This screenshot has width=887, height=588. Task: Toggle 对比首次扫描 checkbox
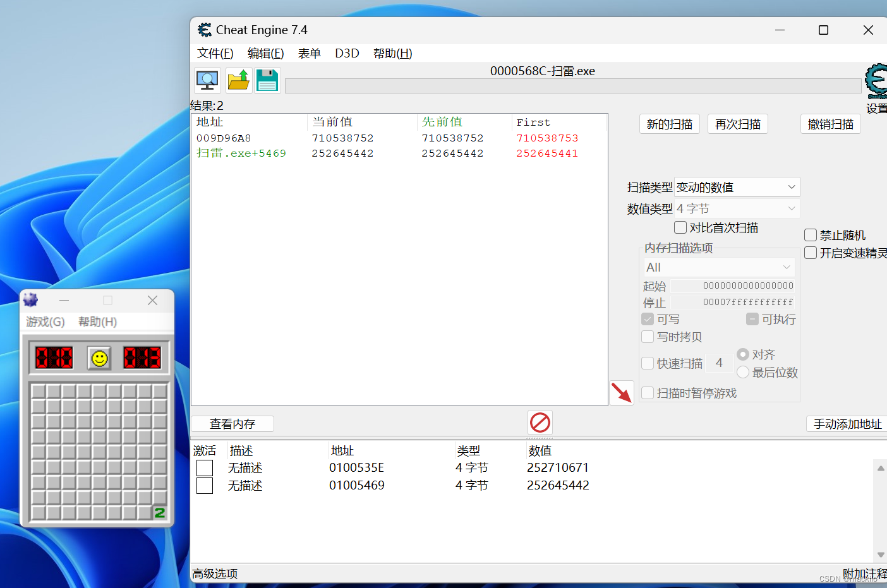(680, 227)
